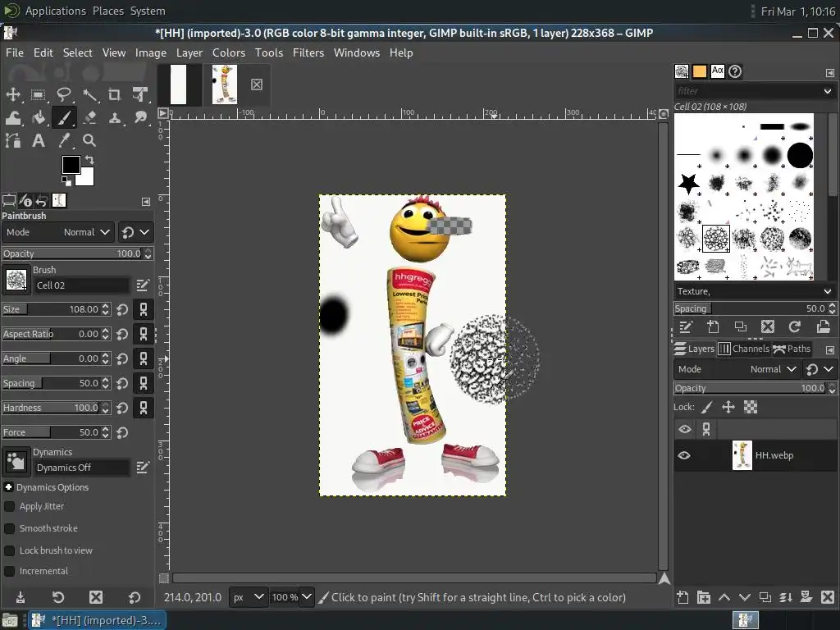This screenshot has height=630, width=840.
Task: Save tool preset button at panel bottom
Action: point(21,597)
